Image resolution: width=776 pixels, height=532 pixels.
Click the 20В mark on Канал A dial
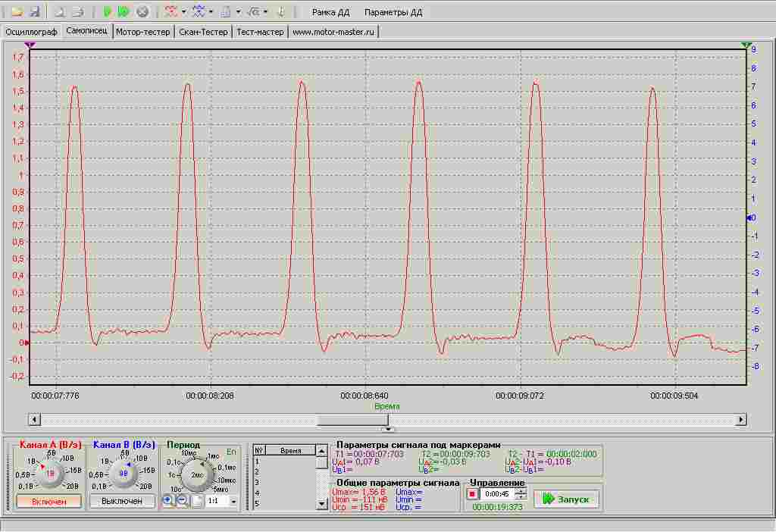coord(72,487)
